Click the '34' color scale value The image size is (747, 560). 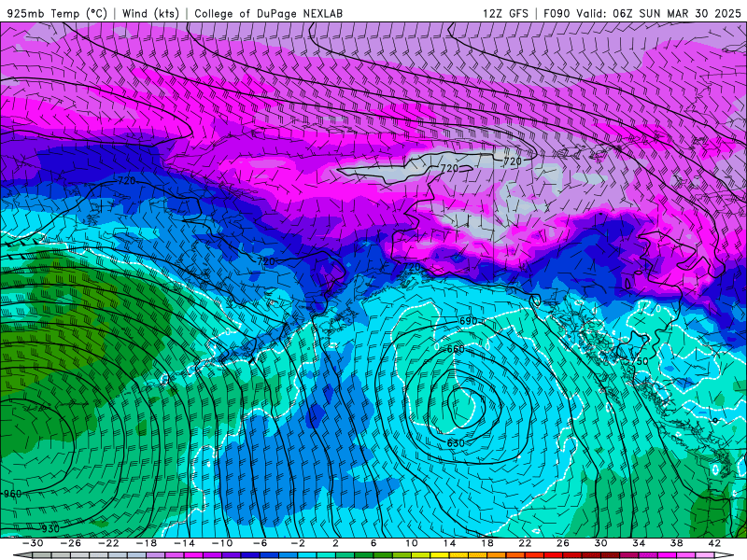(x=639, y=543)
